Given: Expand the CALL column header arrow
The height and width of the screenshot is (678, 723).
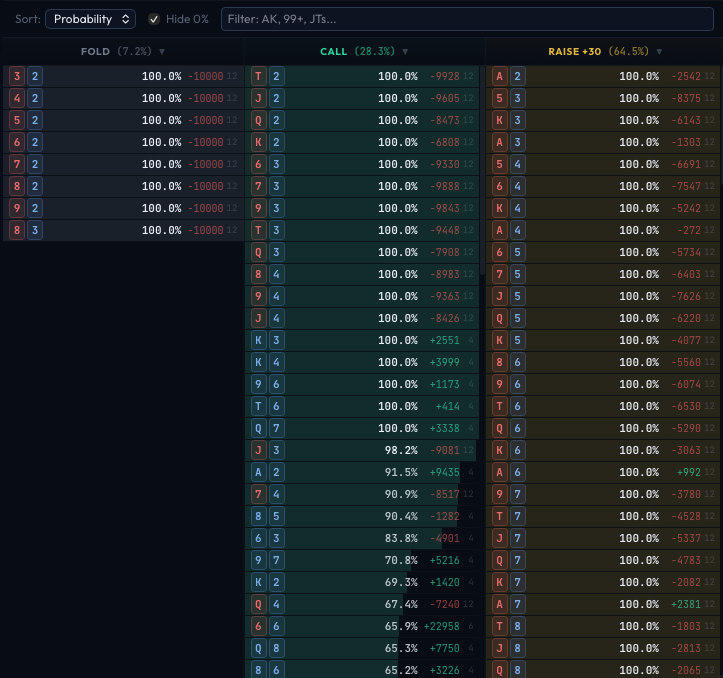Looking at the screenshot, I should (405, 51).
